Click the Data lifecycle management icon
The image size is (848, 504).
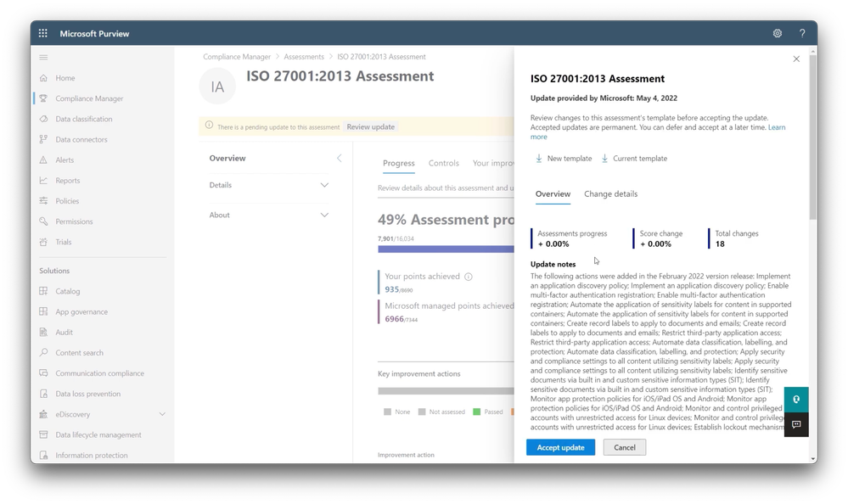[43, 434]
